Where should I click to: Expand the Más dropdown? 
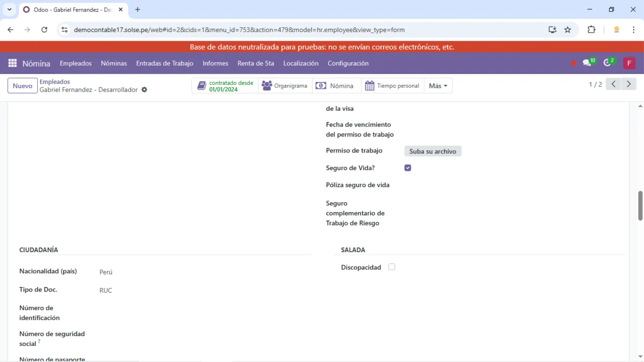pyautogui.click(x=438, y=86)
